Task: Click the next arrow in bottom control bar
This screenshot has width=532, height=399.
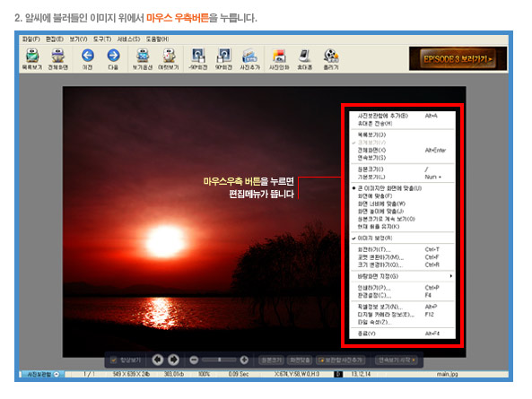Action: [174, 360]
